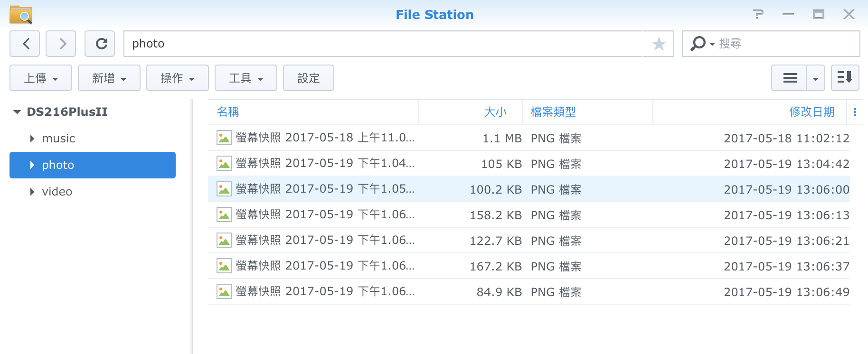The width and height of the screenshot is (868, 354).
Task: Open the search options magnifier dropdown
Action: 702,44
